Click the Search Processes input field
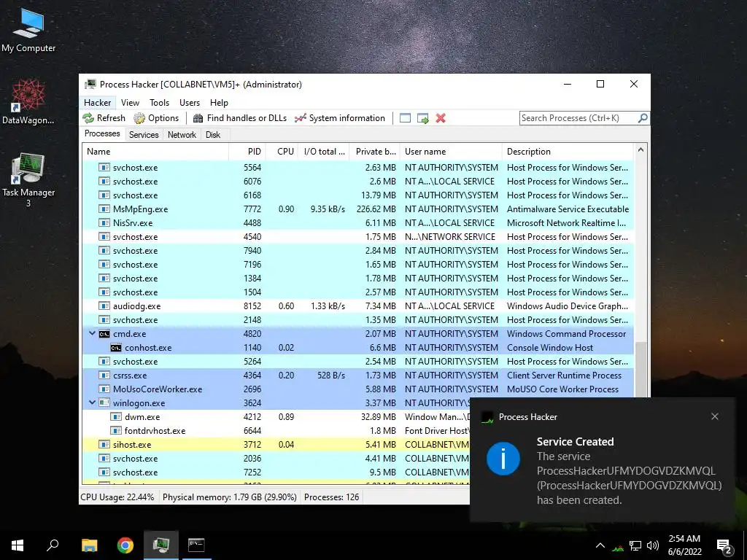The image size is (747, 560). 578,118
